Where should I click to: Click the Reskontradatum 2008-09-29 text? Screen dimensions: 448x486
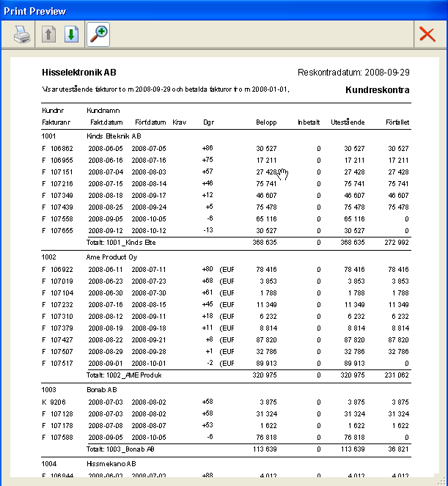pyautogui.click(x=353, y=73)
